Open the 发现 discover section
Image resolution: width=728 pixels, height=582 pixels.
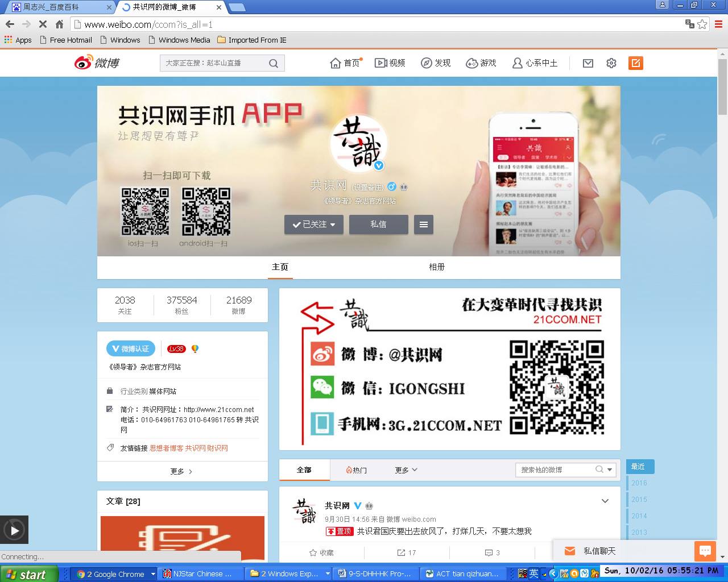(436, 63)
